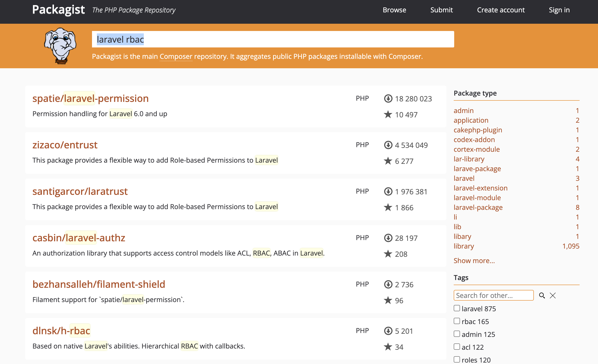Image resolution: width=598 pixels, height=364 pixels.
Task: Click download icon for santigarcor/laratrust
Action: tap(388, 192)
